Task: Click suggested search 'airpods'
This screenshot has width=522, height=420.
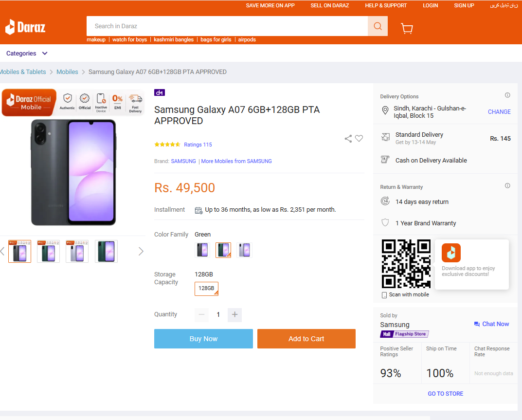Action: [x=247, y=39]
